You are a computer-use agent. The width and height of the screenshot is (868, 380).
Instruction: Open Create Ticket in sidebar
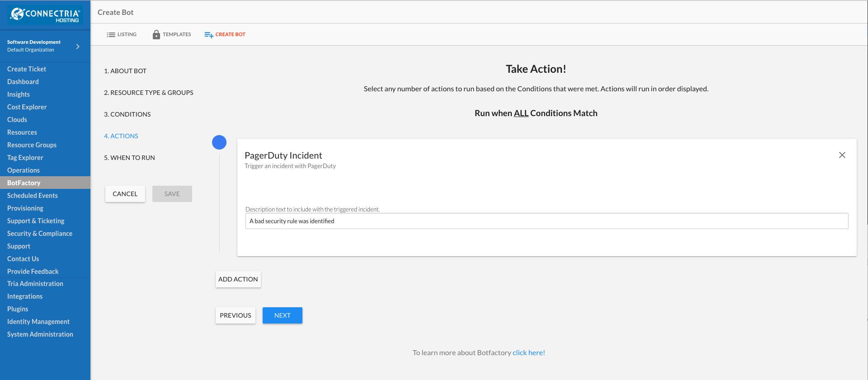[x=27, y=69]
